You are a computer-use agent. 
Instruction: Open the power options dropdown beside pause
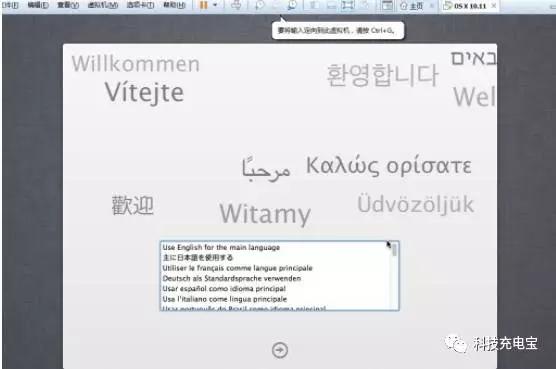click(x=215, y=5)
